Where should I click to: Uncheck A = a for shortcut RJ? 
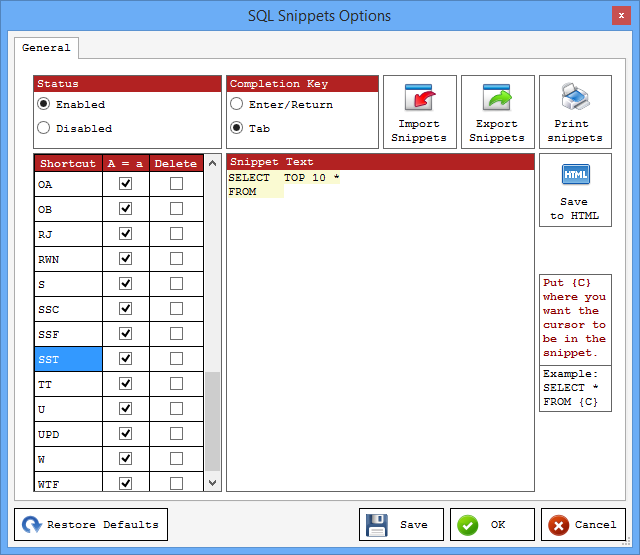tap(125, 233)
